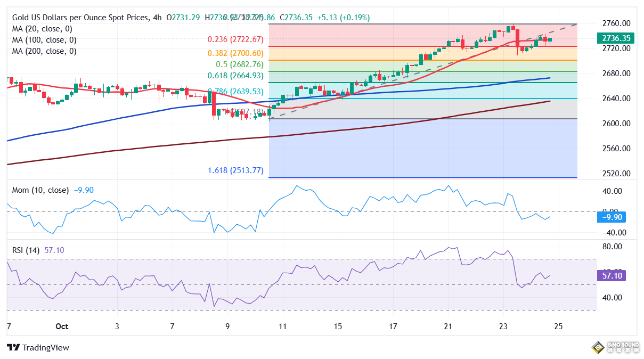Select the MA (20, close, 0) indicator label
644x359 pixels.
(x=42, y=29)
